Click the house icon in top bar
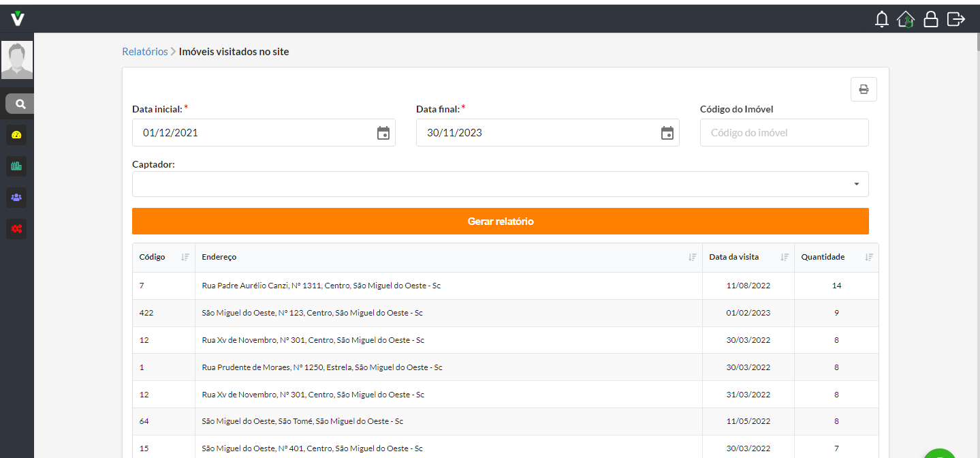Image resolution: width=980 pixels, height=458 pixels. 906,19
